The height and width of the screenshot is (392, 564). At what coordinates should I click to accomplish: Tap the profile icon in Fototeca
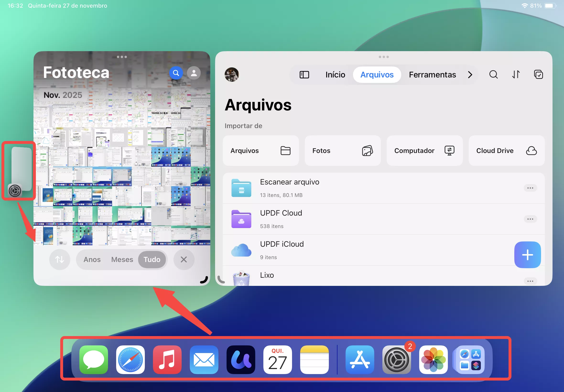pos(194,73)
